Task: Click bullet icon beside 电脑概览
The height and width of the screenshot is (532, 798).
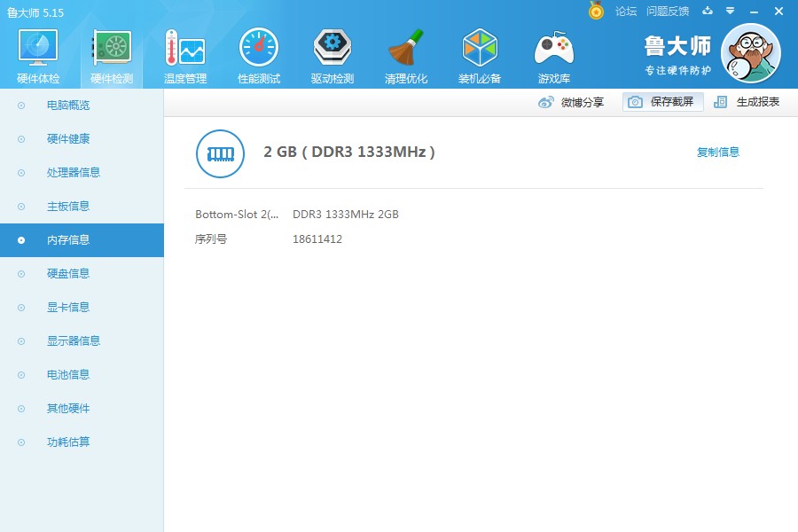Action: click(21, 106)
